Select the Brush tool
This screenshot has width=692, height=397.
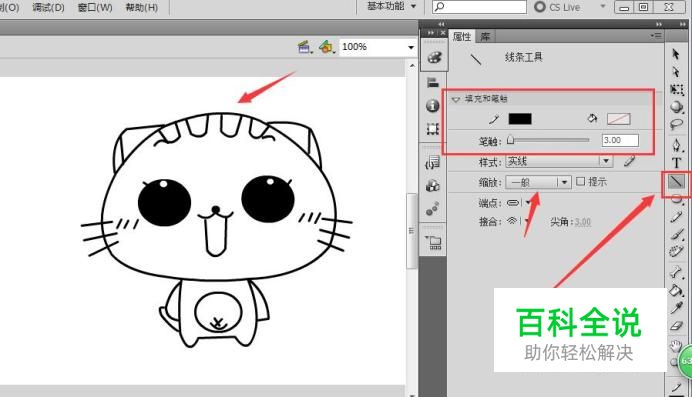[x=677, y=234]
